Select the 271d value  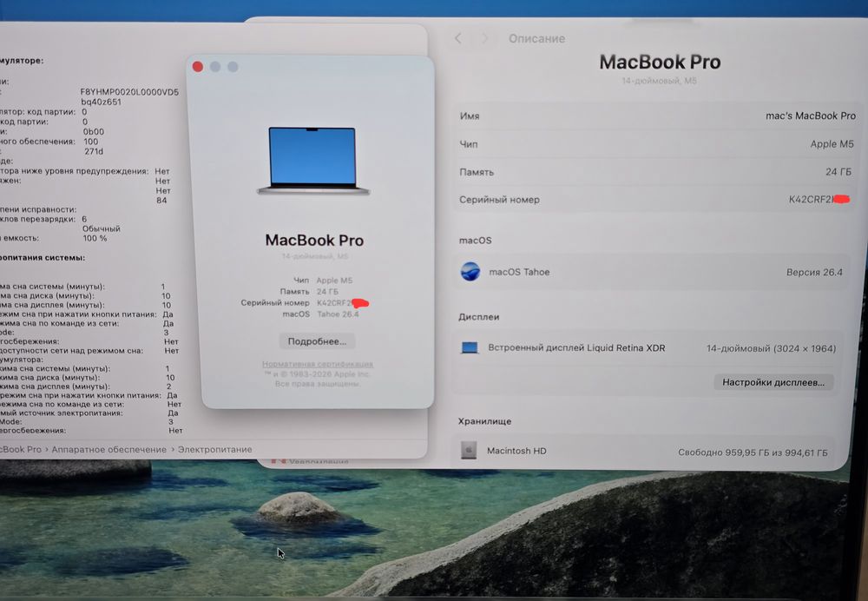coord(94,151)
